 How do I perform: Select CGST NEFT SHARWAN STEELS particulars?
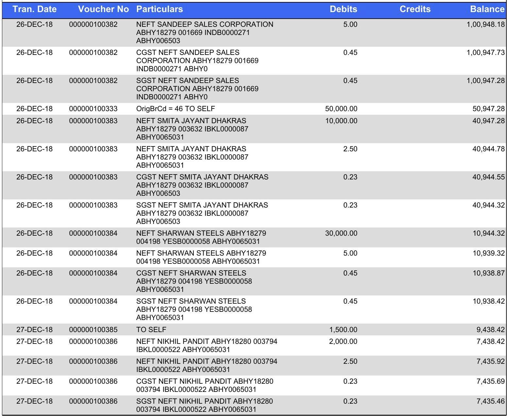[x=194, y=281]
